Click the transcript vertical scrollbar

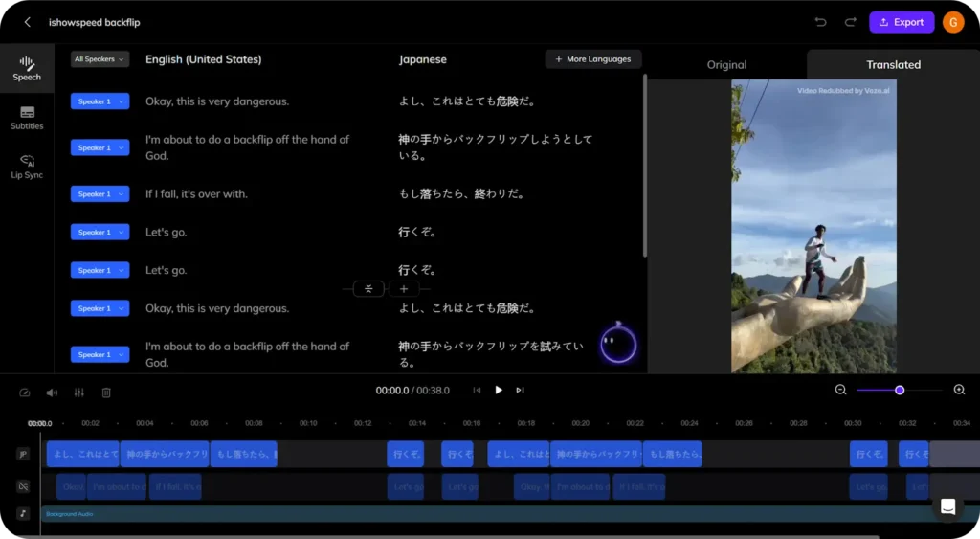[x=644, y=166]
